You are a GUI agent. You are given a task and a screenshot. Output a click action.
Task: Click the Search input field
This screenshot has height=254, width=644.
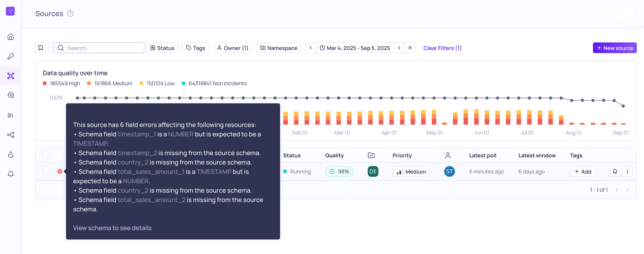[x=99, y=48]
